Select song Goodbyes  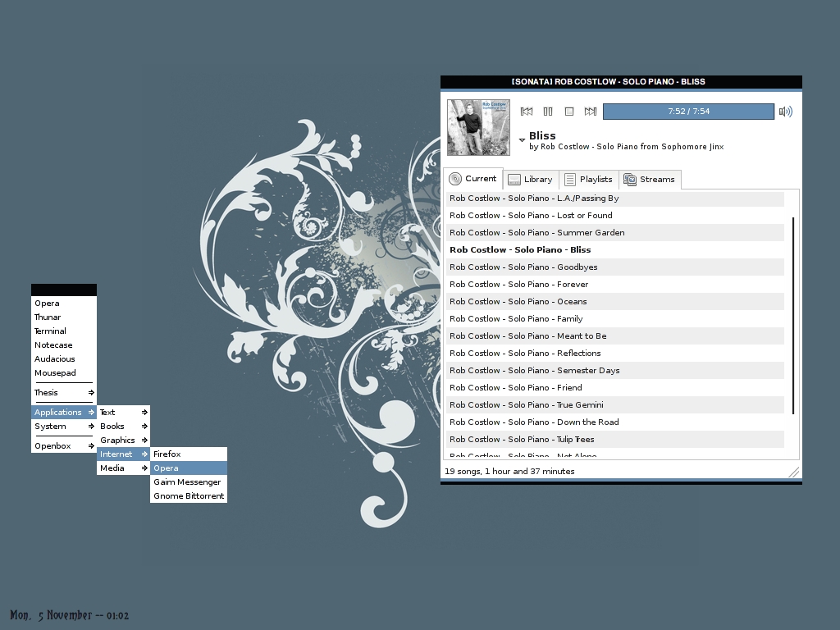point(615,267)
